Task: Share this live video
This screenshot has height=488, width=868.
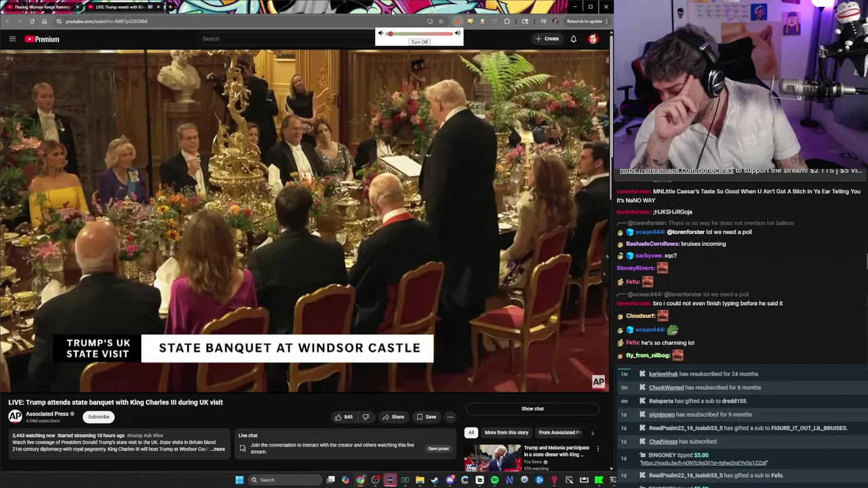Action: point(393,417)
